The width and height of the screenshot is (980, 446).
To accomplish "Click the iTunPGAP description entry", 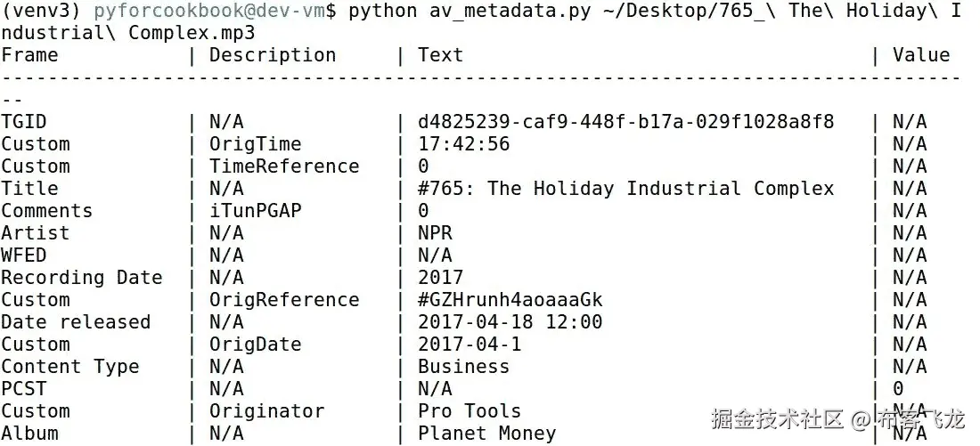I will pyautogui.click(x=255, y=211).
